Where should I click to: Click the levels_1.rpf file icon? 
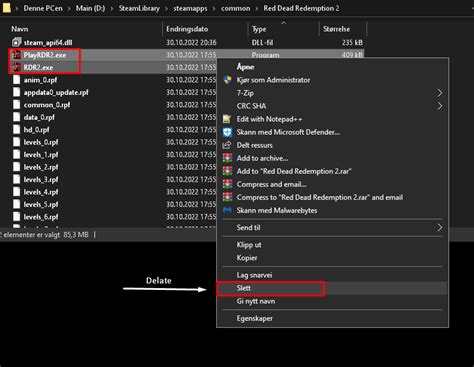click(16, 155)
